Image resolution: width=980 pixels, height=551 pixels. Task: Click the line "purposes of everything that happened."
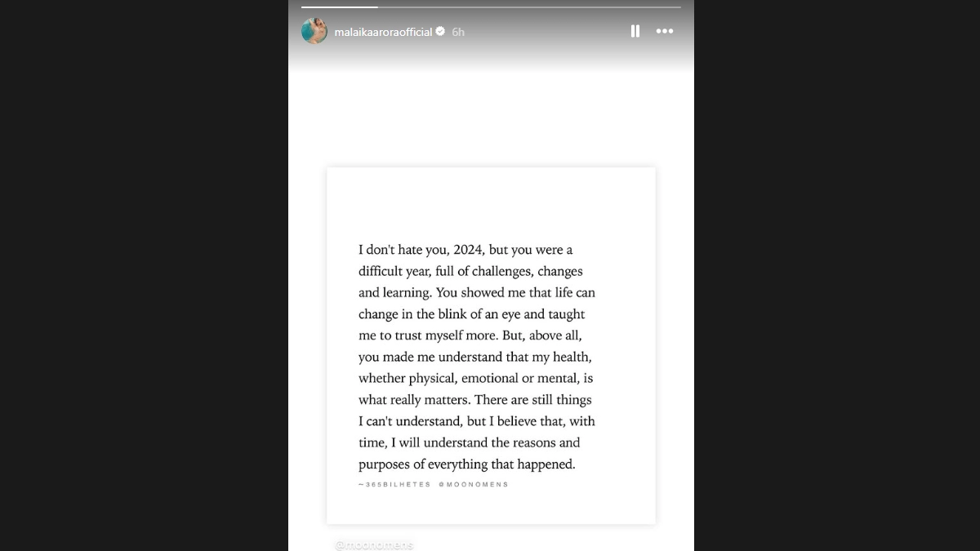coord(467,464)
